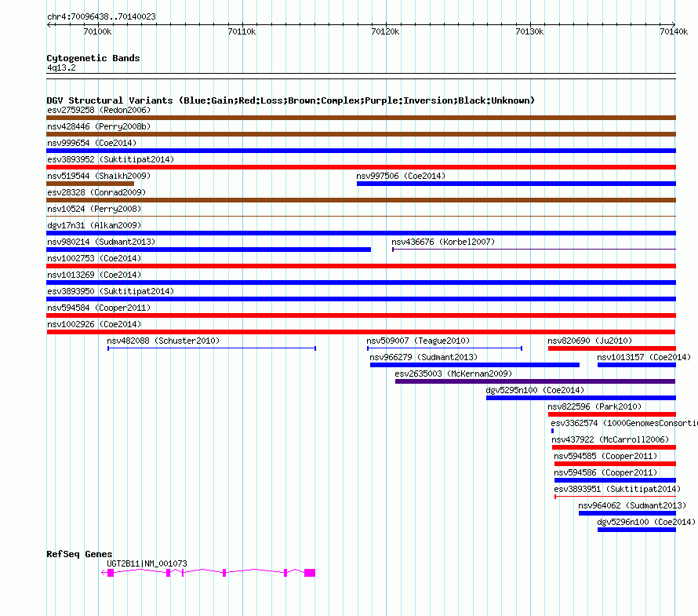698x616 pixels.
Task: Click the 70100k ruler tick label
Action: pyautogui.click(x=97, y=31)
